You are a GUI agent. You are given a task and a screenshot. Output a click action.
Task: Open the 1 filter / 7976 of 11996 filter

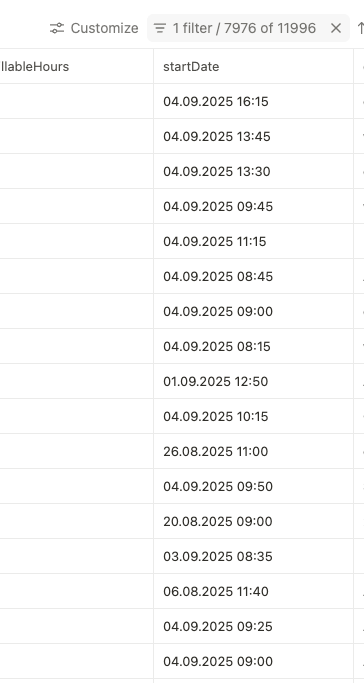(237, 28)
